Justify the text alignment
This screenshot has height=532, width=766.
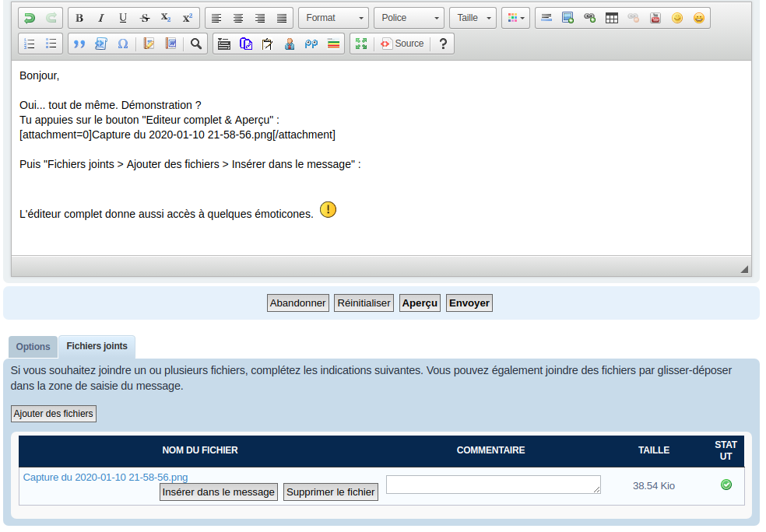282,18
